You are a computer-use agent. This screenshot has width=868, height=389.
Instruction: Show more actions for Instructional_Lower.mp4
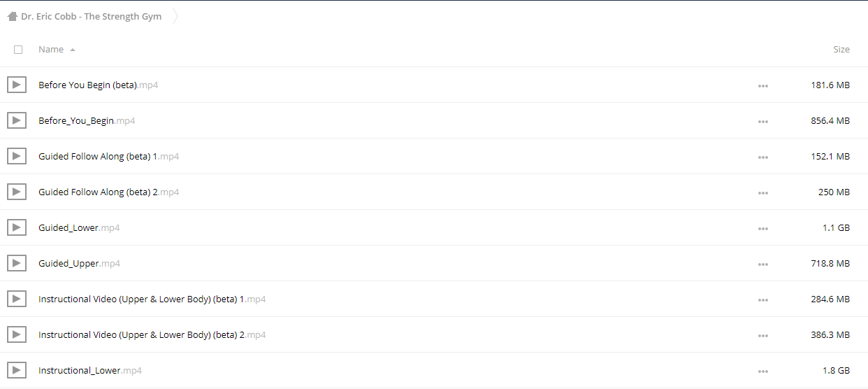click(x=762, y=372)
